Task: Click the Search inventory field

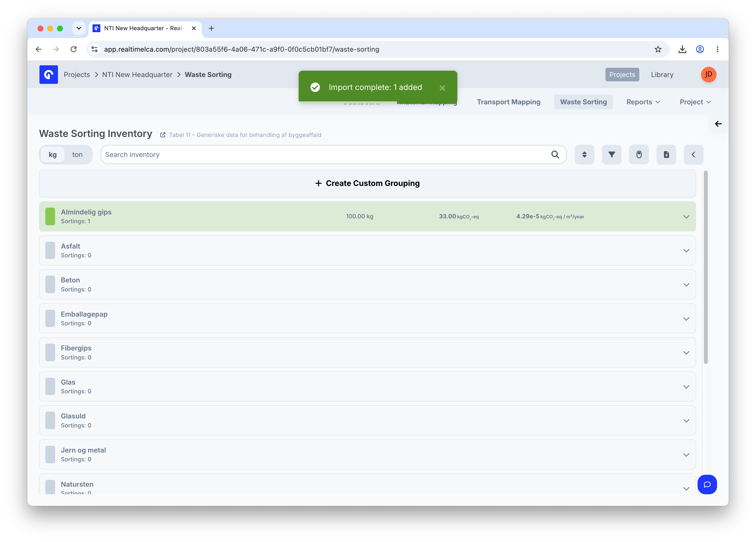Action: [x=333, y=155]
